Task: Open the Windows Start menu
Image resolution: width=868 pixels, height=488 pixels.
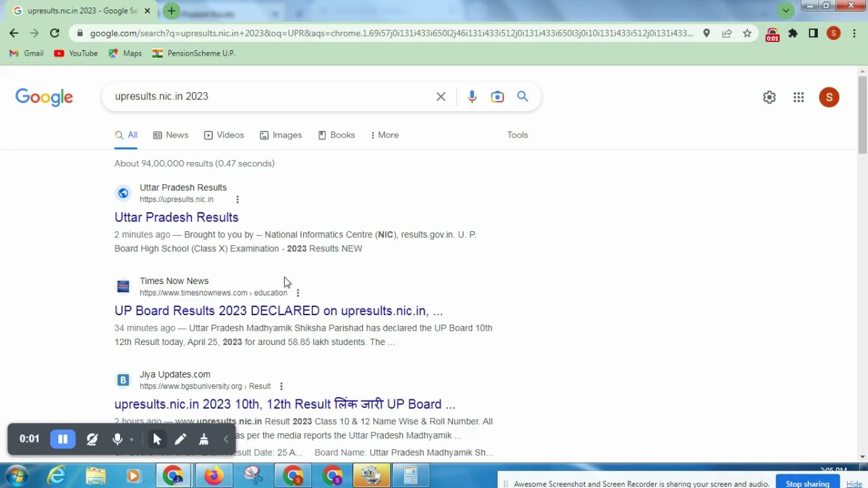Action: click(16, 476)
